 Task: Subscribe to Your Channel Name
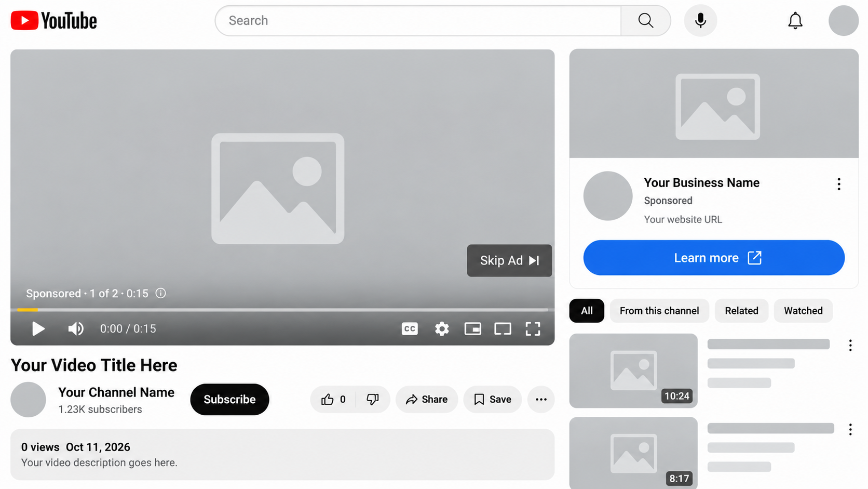click(229, 399)
